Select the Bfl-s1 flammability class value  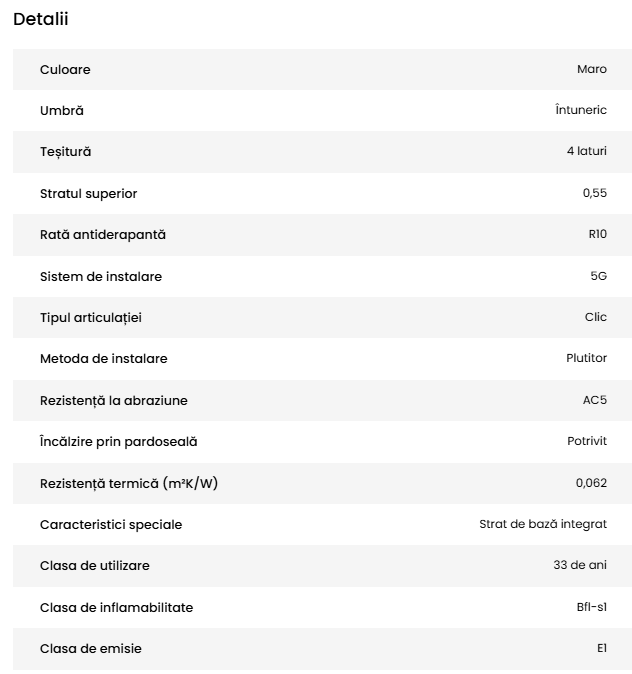coord(592,607)
